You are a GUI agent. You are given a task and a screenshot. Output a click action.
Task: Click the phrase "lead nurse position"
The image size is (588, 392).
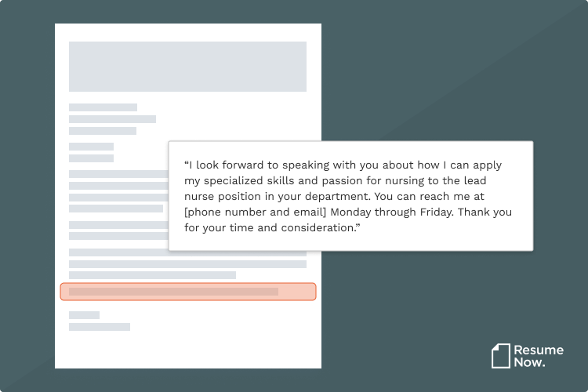pyautogui.click(x=336, y=188)
